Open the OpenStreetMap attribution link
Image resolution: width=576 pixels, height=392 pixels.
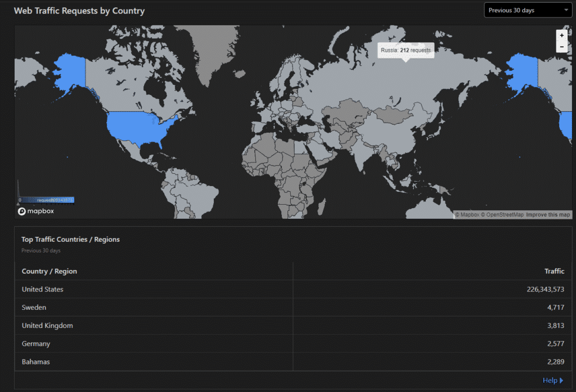pos(505,215)
